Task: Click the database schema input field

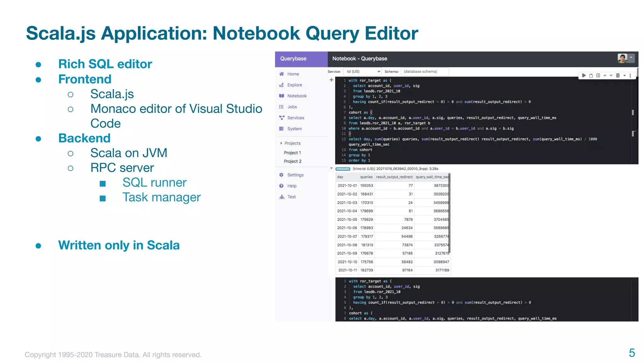Action: tap(425, 72)
